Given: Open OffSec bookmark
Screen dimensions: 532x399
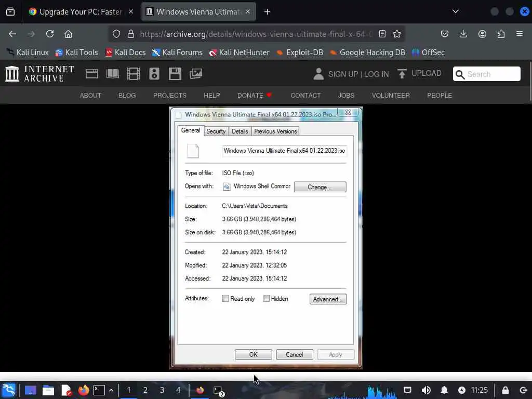Looking at the screenshot, I should (428, 52).
